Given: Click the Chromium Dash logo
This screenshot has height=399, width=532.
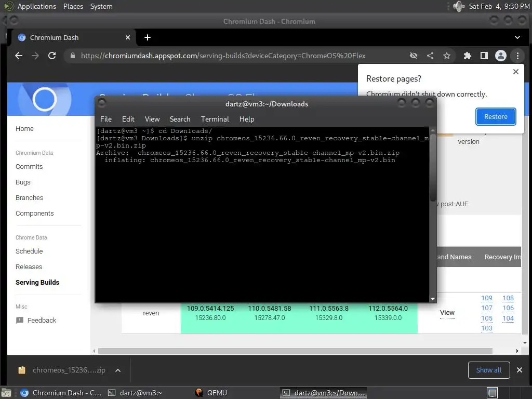Looking at the screenshot, I should [45, 99].
